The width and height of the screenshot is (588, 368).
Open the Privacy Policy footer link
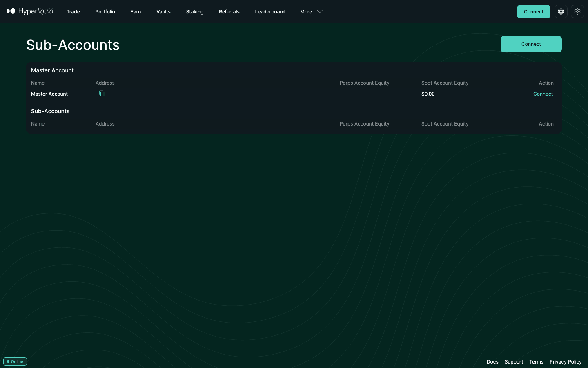[x=566, y=362]
